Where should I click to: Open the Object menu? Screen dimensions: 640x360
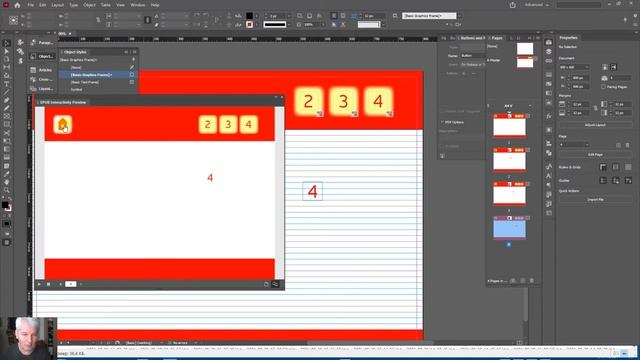pos(89,5)
